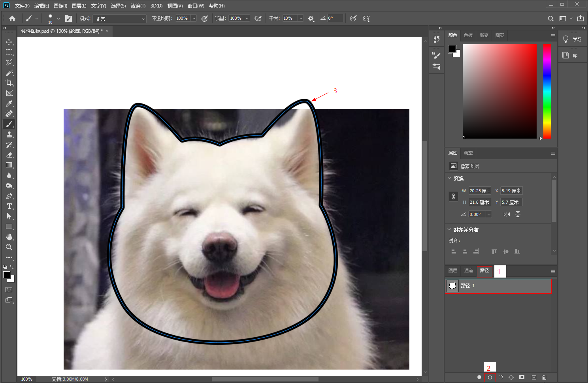The height and width of the screenshot is (383, 588).
Task: Select the Eyedropper tool
Action: click(x=9, y=103)
